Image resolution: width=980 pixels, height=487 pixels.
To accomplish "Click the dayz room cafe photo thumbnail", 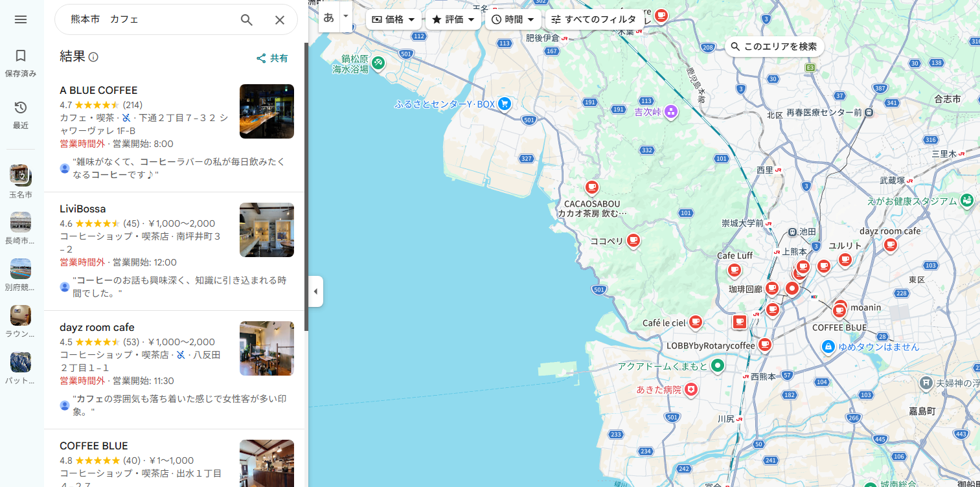I will pos(266,348).
